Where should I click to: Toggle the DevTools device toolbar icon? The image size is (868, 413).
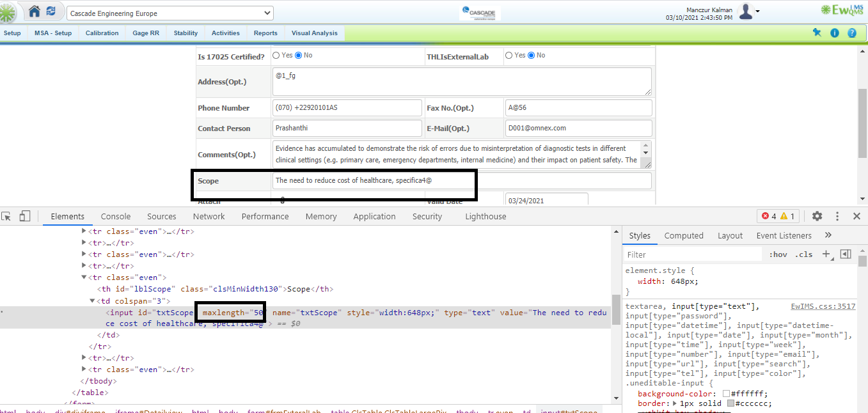[24, 217]
